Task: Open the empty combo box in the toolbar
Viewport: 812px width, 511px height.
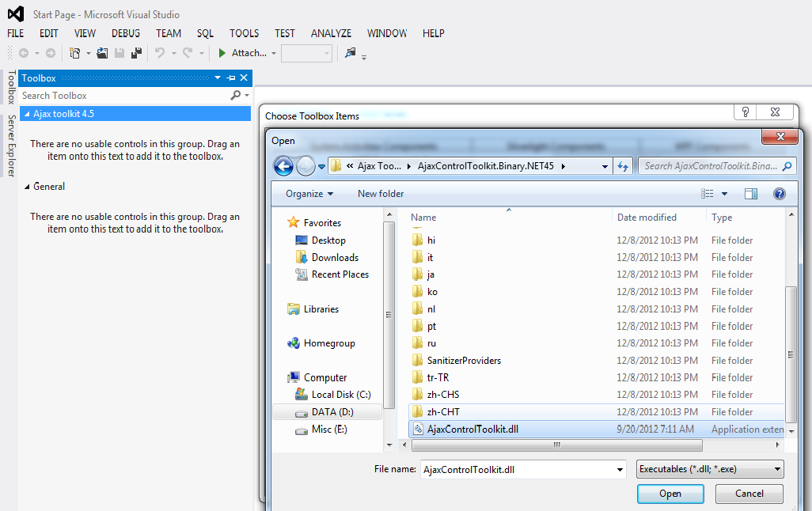Action: point(306,53)
